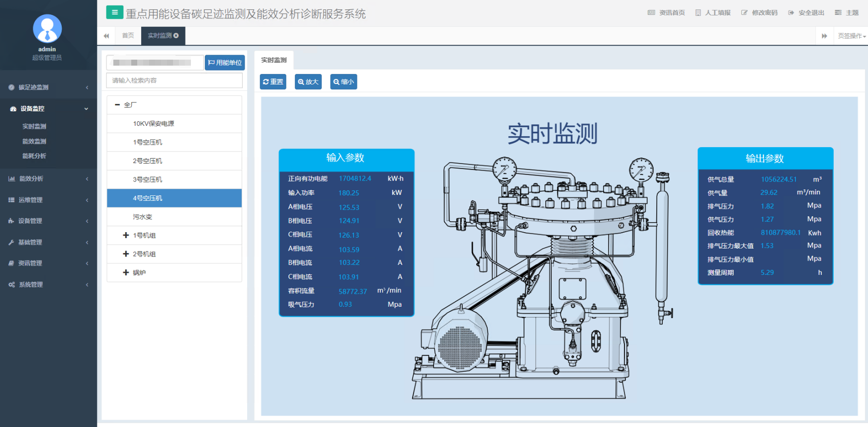Click the 用能单位 button
Viewport: 868px width, 427px height.
[x=225, y=63]
